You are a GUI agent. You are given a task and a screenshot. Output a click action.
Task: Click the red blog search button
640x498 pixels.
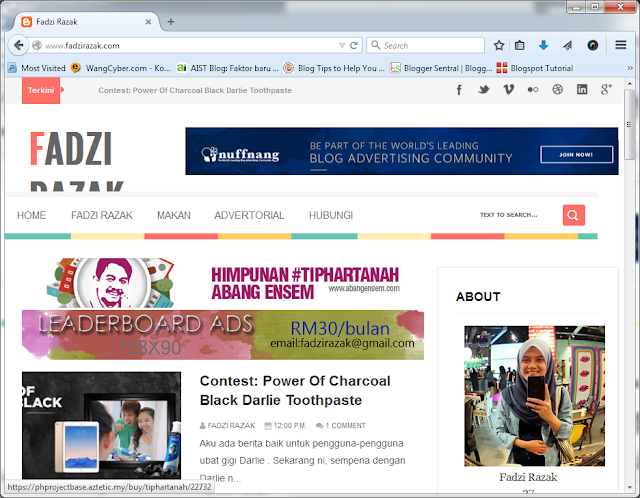(573, 215)
